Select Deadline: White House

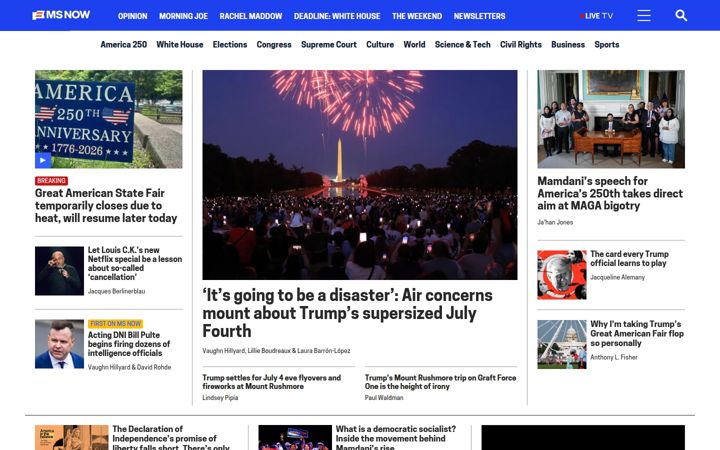pos(337,16)
